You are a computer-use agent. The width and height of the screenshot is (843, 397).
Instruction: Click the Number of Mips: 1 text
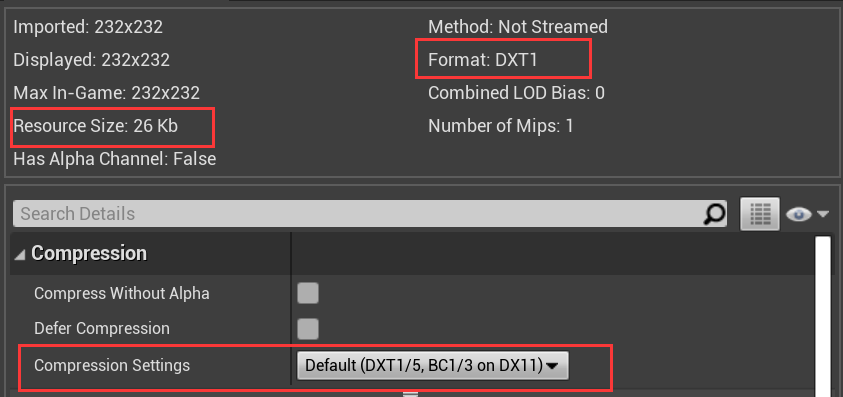[501, 126]
